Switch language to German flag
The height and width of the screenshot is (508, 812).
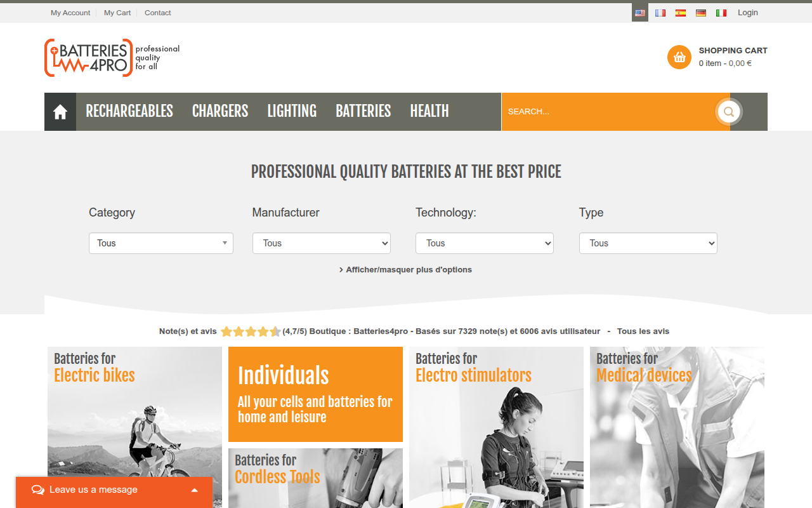701,13
